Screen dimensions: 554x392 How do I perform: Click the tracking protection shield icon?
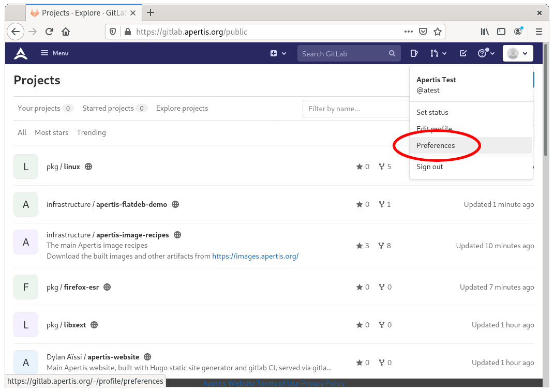[x=113, y=32]
